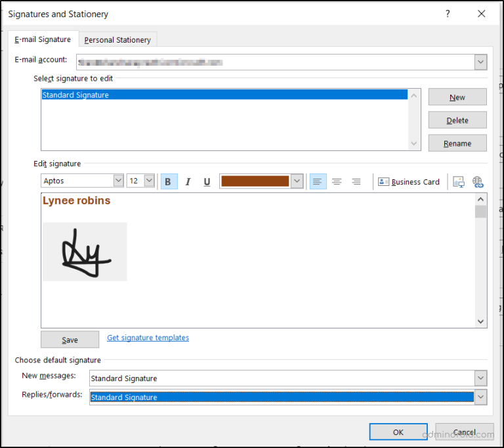The image size is (504, 448).
Task: Click signature list scroll up arrow
Action: tap(414, 96)
